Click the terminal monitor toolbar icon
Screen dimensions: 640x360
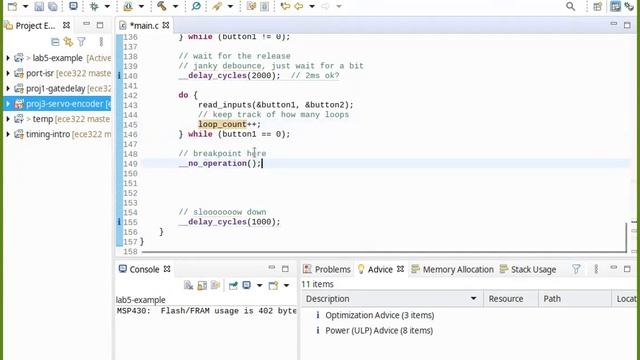click(x=73, y=6)
